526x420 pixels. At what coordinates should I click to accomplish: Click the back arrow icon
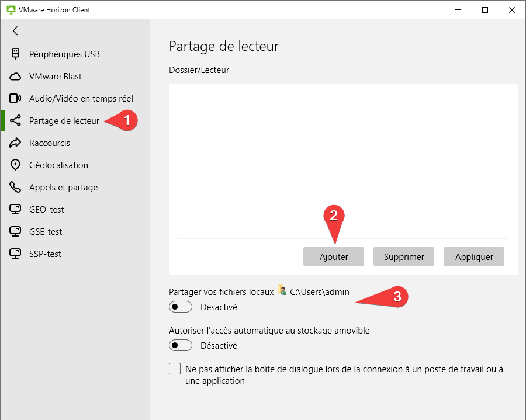click(15, 31)
